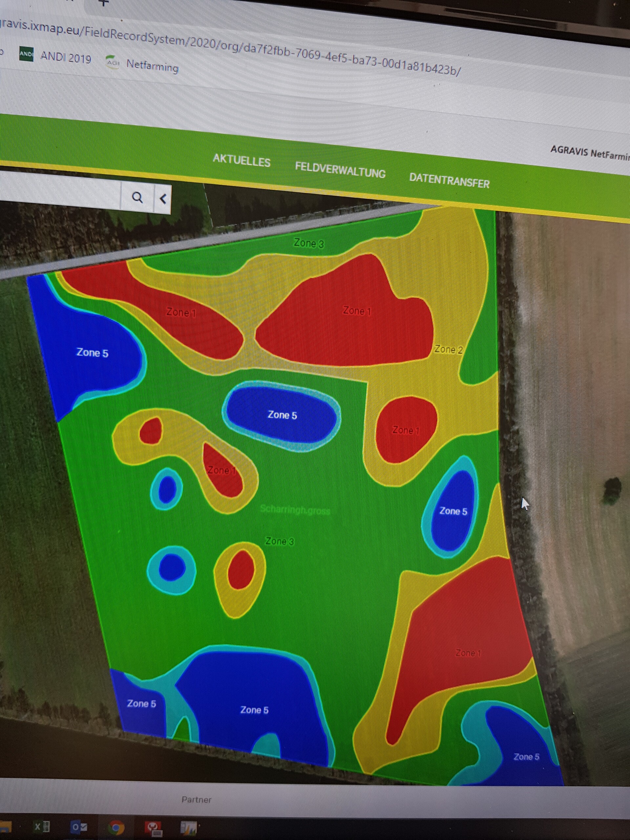Screen dimensions: 630x840
Task: Select Zone 5 in the bottom-right corner blue area
Action: click(526, 756)
